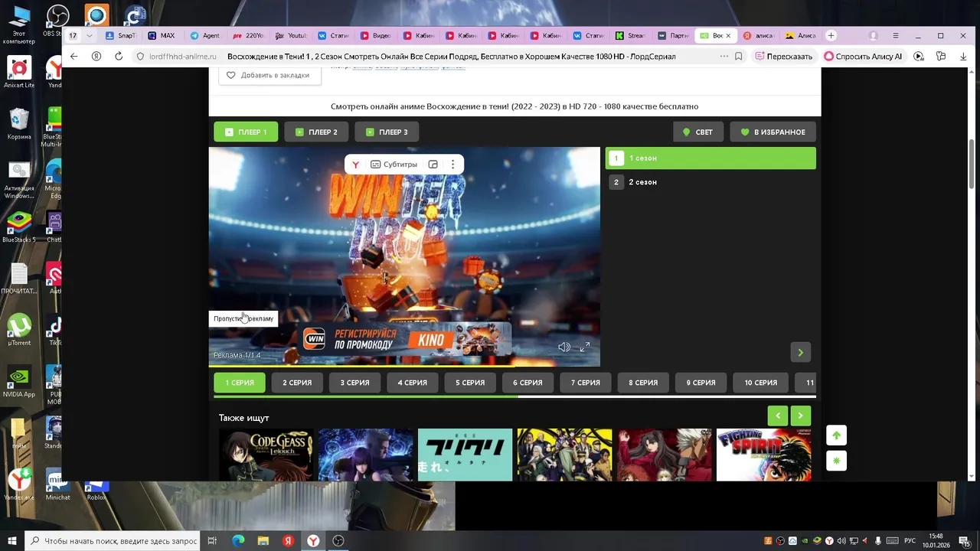Image resolution: width=980 pixels, height=551 pixels.
Task: Open the uTorrent desktop icon
Action: (19, 329)
